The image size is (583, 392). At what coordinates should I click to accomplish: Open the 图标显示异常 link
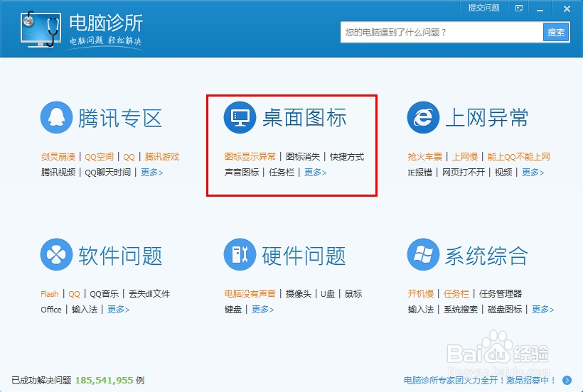pos(250,157)
